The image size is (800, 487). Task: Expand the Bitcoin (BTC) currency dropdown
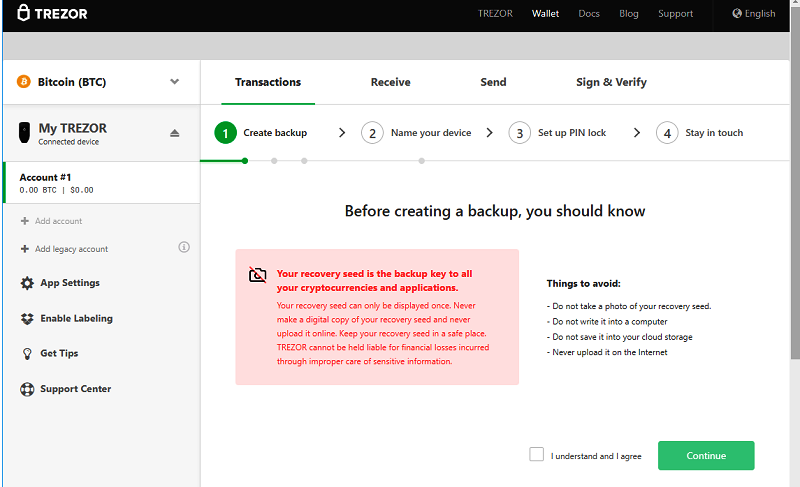(174, 82)
